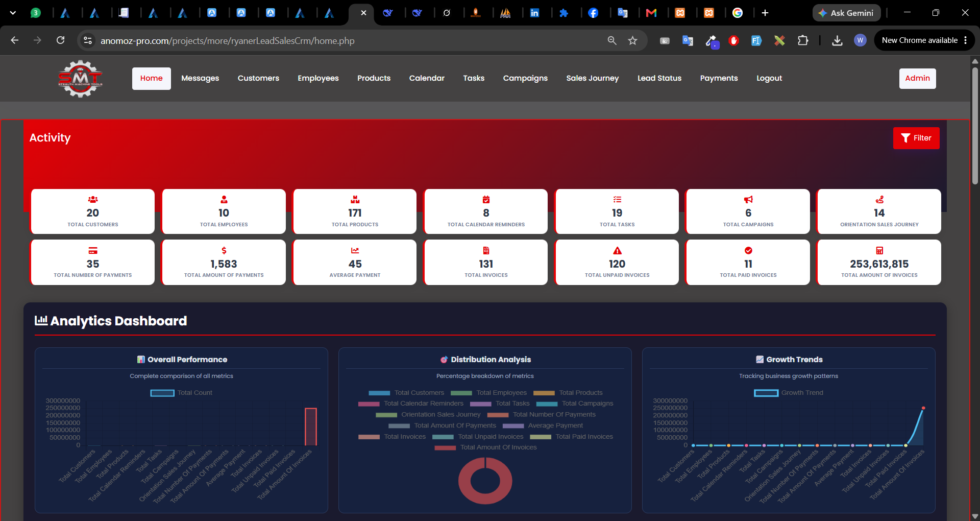
Task: Toggle Total Tasks legend item
Action: [500, 404]
